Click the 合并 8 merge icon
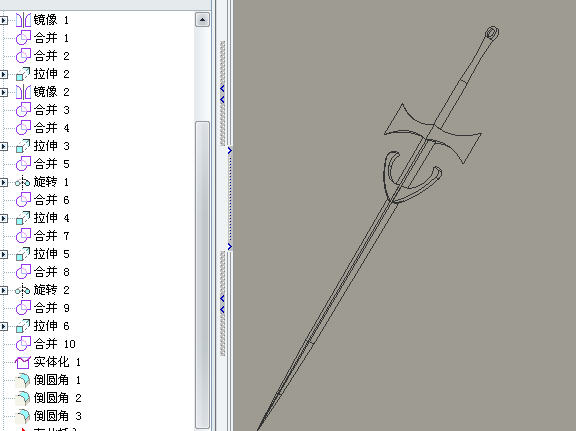This screenshot has height=431, width=576. click(x=23, y=272)
